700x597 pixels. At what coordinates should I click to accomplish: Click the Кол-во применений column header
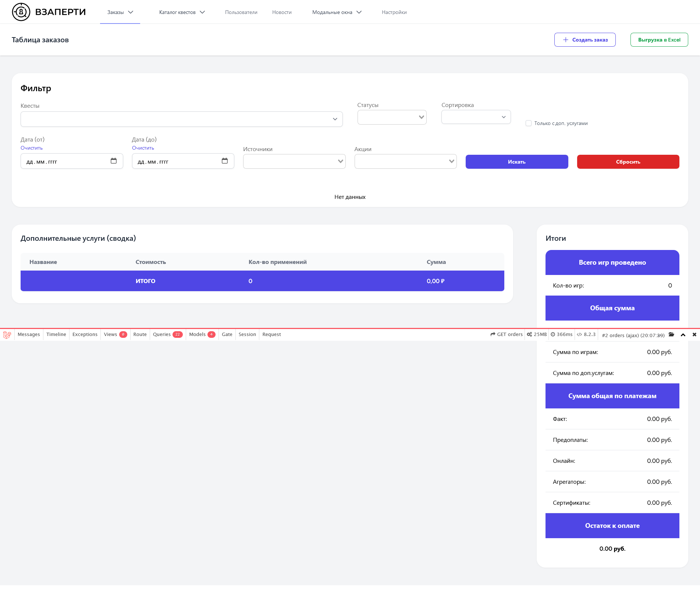278,262
